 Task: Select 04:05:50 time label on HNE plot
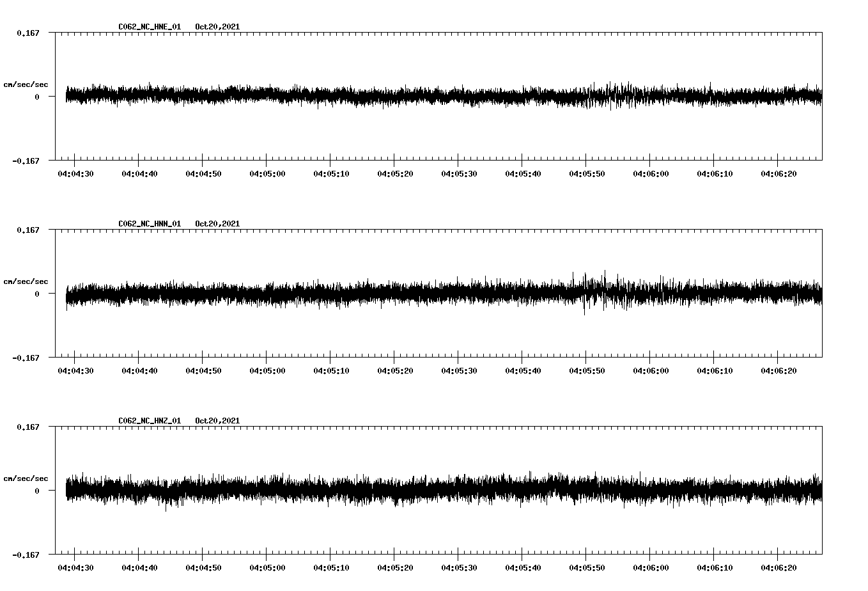pos(587,173)
